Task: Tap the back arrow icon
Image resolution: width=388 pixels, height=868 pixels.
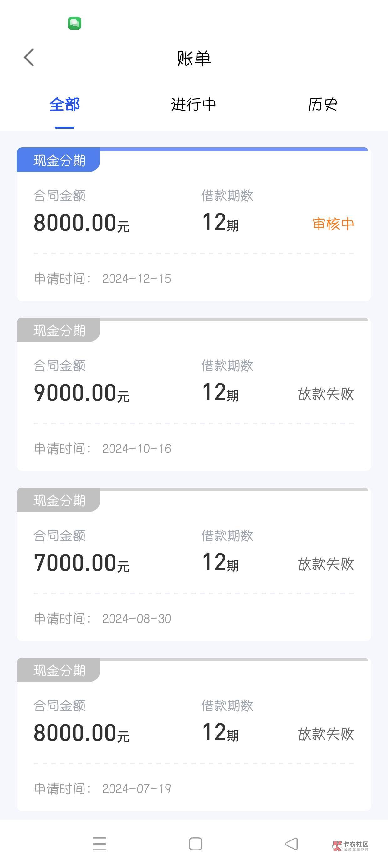Action: click(29, 57)
